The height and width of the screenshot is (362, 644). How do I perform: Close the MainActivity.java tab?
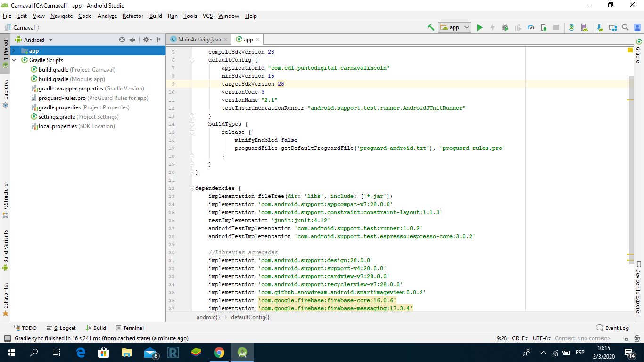[226, 40]
